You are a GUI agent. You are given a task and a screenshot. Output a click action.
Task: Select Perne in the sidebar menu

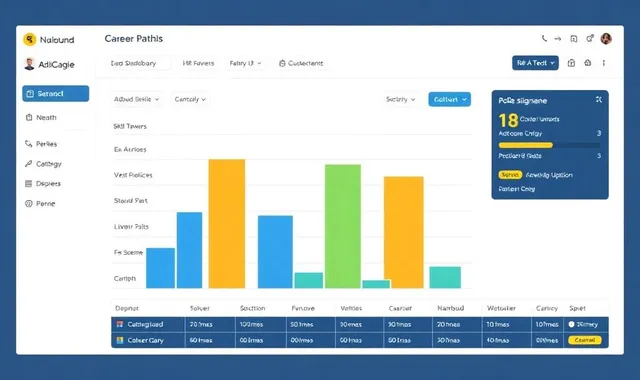[x=45, y=204]
